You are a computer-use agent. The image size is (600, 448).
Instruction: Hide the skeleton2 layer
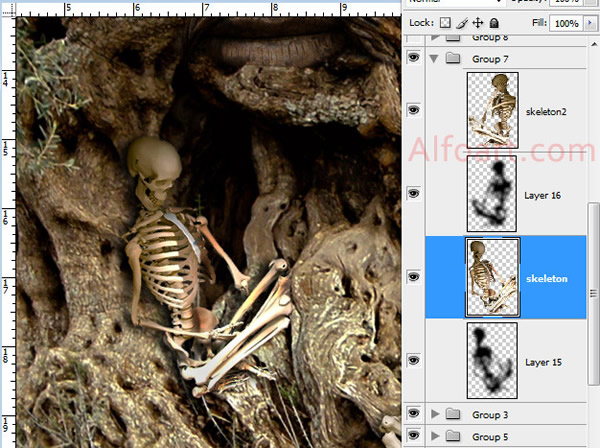(415, 111)
